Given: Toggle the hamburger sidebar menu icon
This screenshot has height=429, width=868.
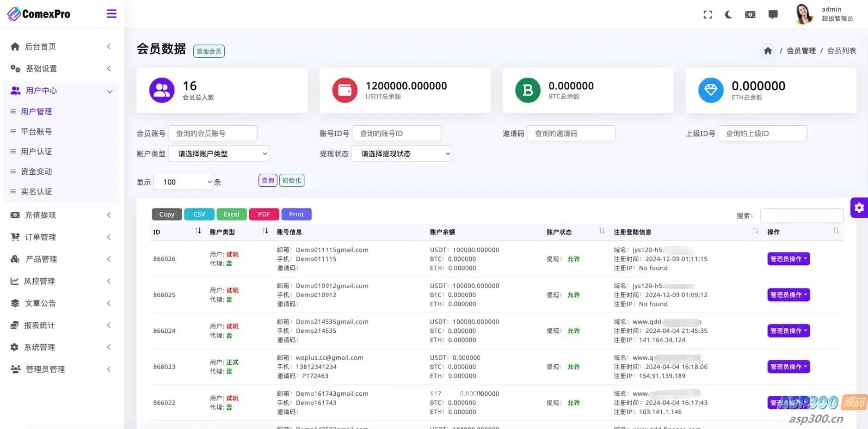Looking at the screenshot, I should [x=111, y=14].
